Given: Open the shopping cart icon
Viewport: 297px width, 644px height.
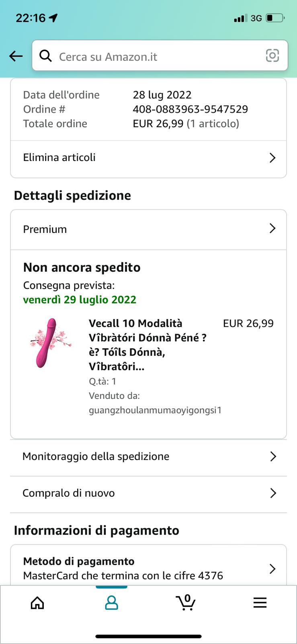Looking at the screenshot, I should (x=186, y=603).
